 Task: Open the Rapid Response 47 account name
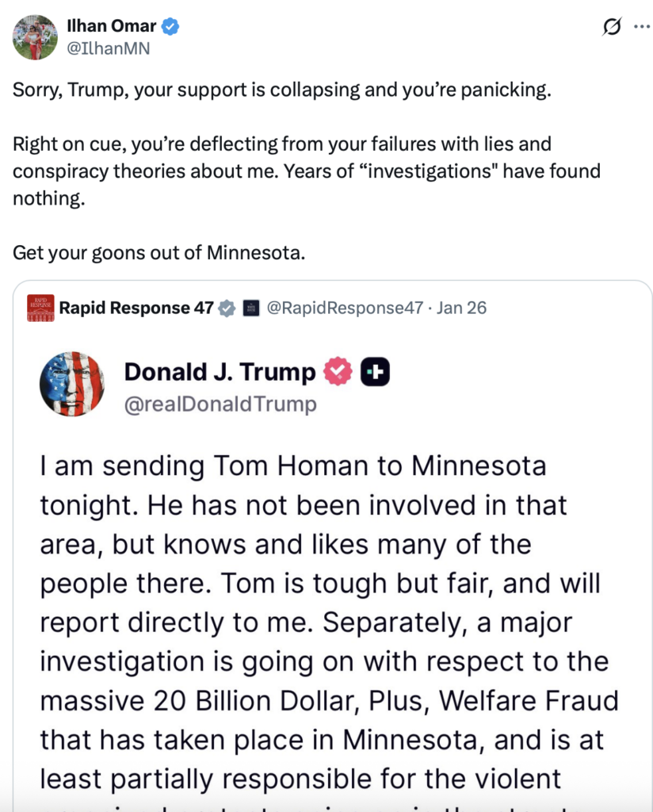136,308
